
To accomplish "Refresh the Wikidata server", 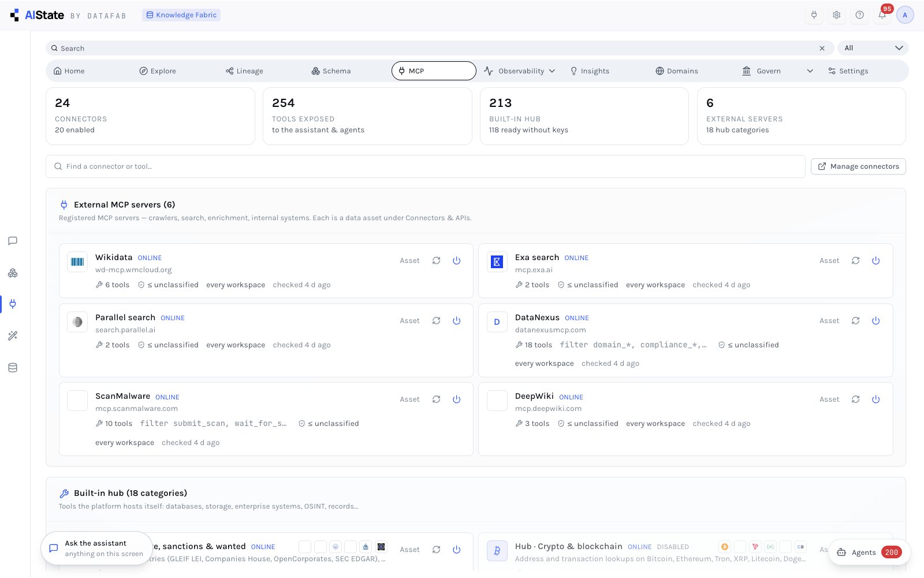I will [437, 261].
